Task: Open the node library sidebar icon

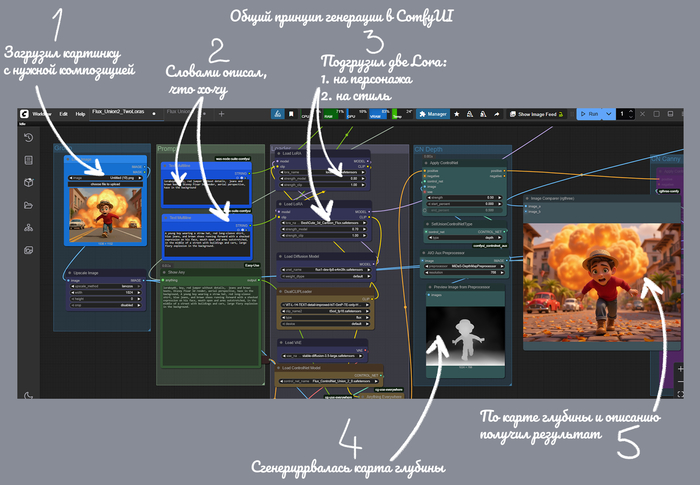Action: click(x=29, y=159)
